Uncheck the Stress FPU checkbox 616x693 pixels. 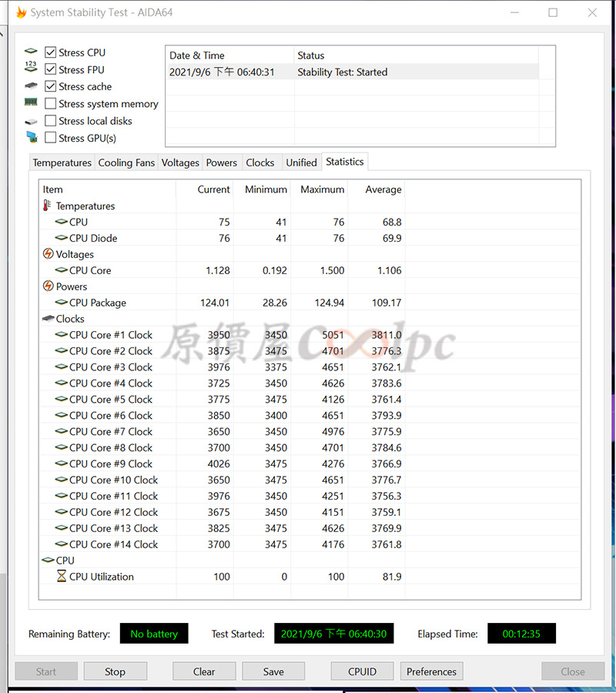pyautogui.click(x=51, y=69)
